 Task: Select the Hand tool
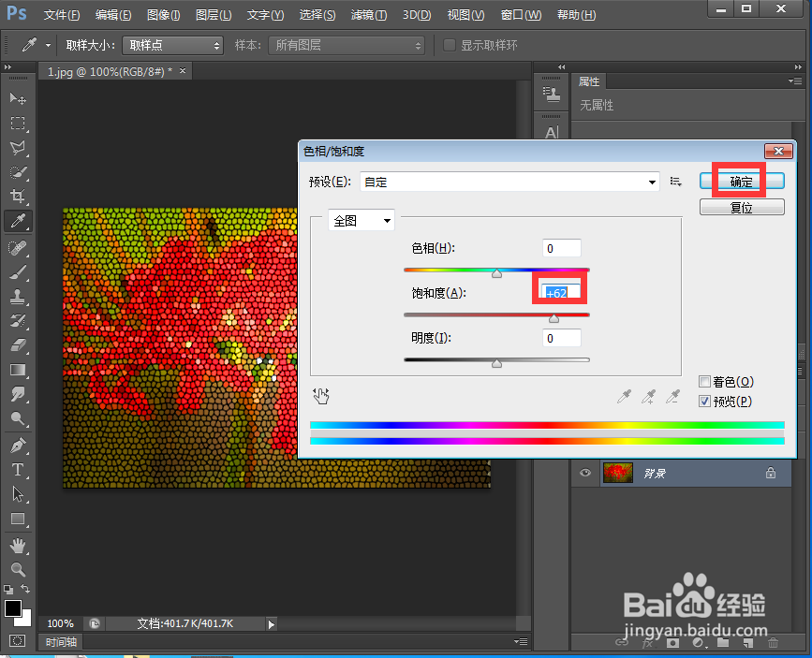pos(18,546)
